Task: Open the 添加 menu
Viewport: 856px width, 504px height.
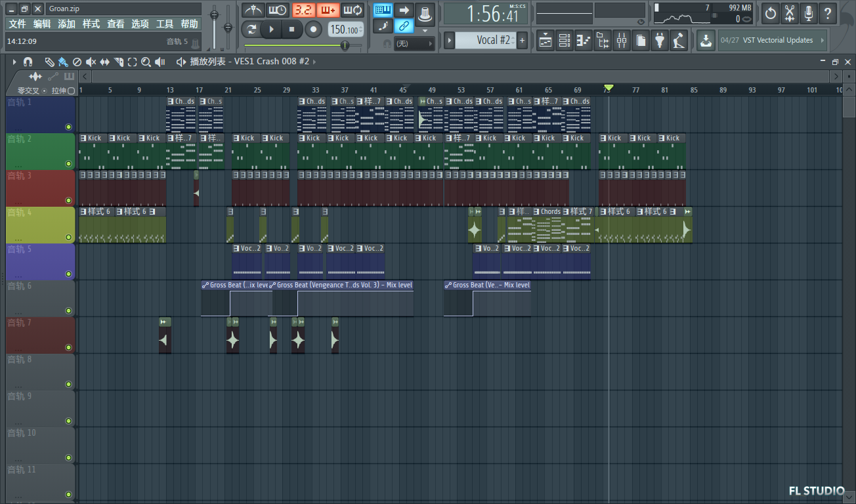Action: (66, 24)
